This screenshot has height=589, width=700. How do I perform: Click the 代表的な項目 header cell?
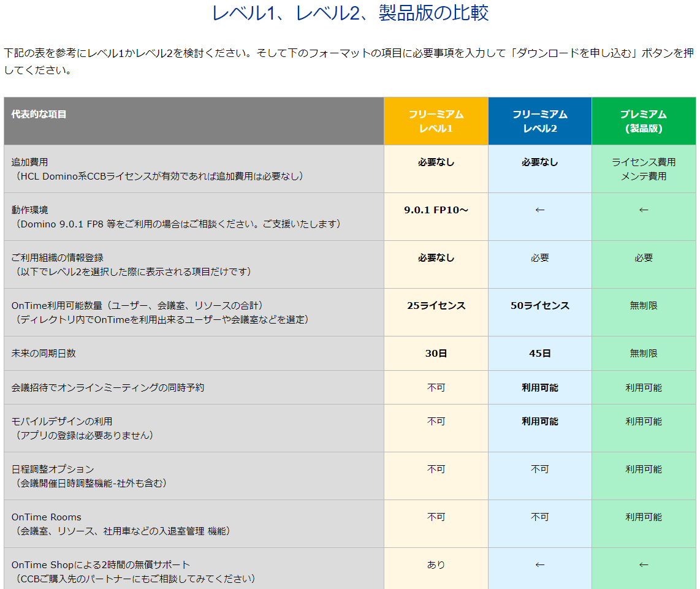pos(194,121)
